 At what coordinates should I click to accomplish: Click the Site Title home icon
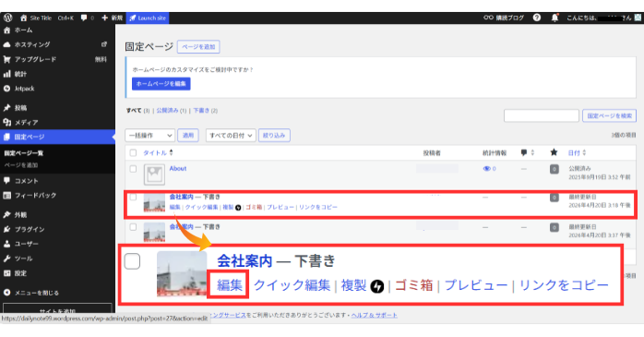[x=23, y=18]
